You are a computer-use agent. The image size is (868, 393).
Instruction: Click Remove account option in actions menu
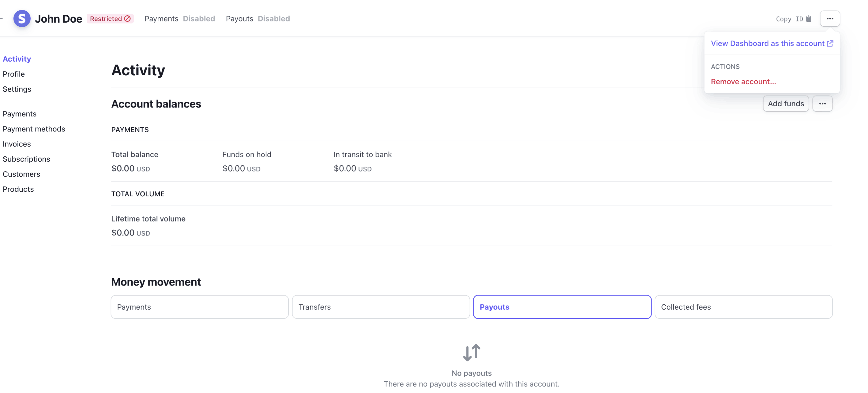[744, 81]
